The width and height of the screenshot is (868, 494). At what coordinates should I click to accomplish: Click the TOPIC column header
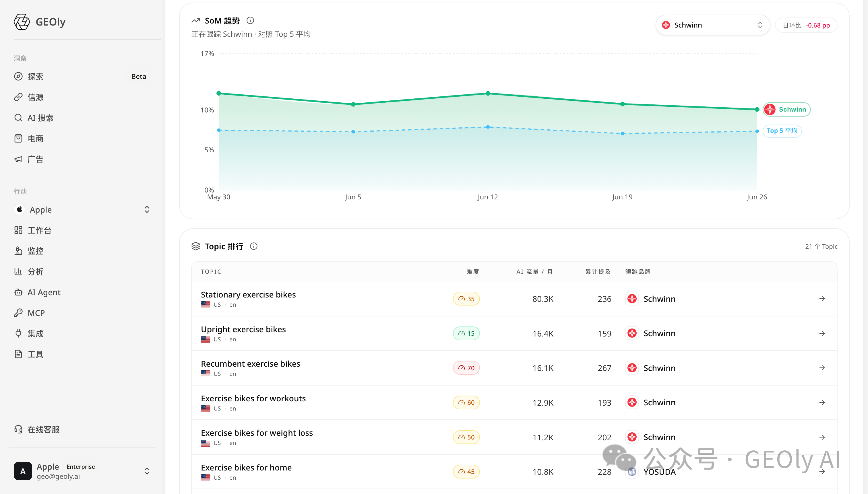point(211,272)
